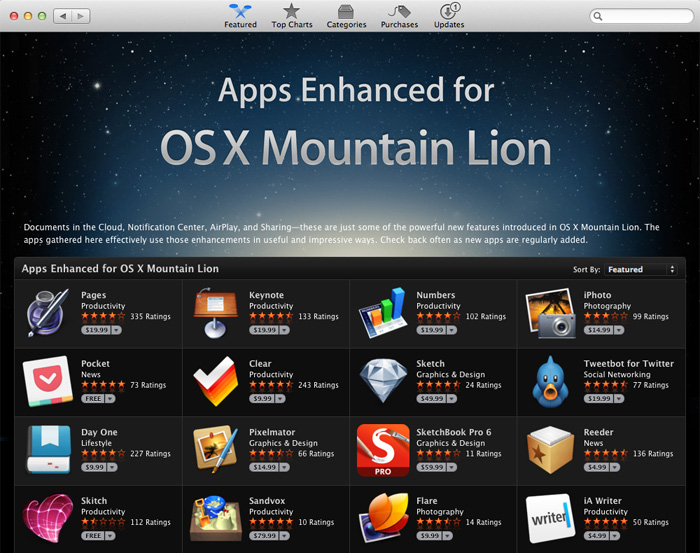Buy Clear for $9.99
700x553 pixels.
(262, 399)
